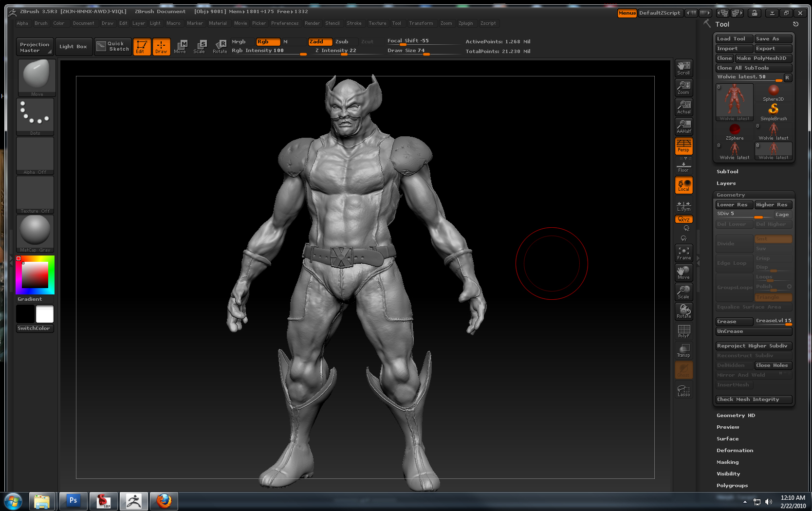Select the Sphere3D tool
The image size is (812, 511).
774,92
